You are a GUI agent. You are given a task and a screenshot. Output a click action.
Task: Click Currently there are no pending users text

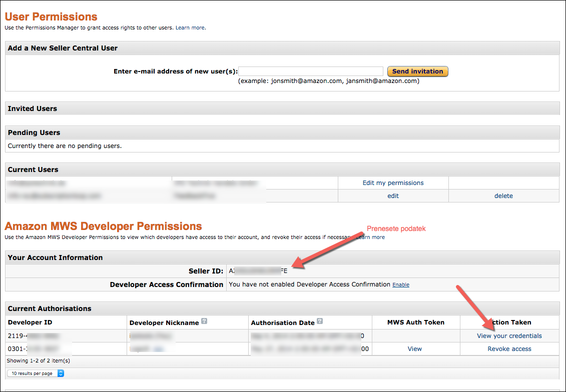tap(65, 146)
